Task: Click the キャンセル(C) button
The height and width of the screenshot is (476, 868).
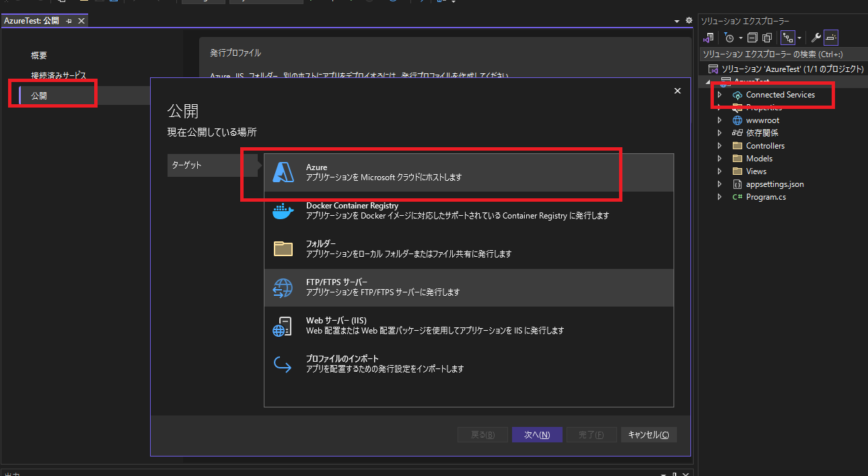Action: click(x=649, y=435)
